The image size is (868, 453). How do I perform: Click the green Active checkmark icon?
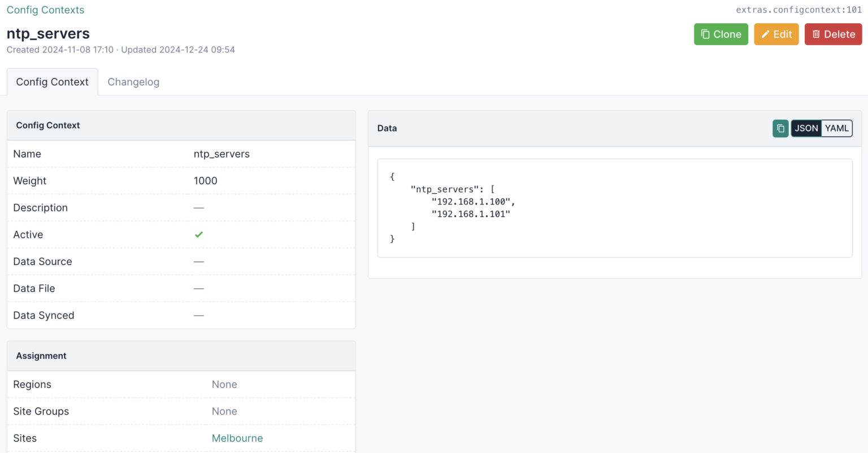pyautogui.click(x=198, y=234)
